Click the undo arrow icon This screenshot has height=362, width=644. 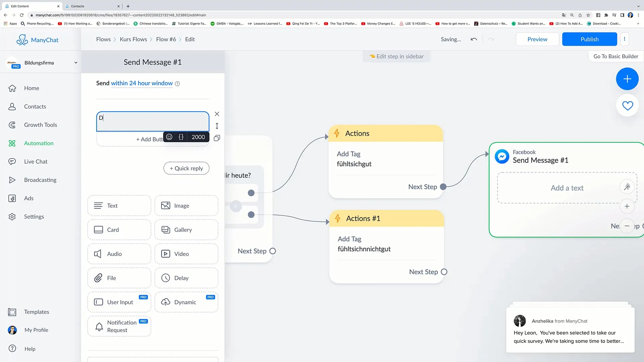coord(474,39)
